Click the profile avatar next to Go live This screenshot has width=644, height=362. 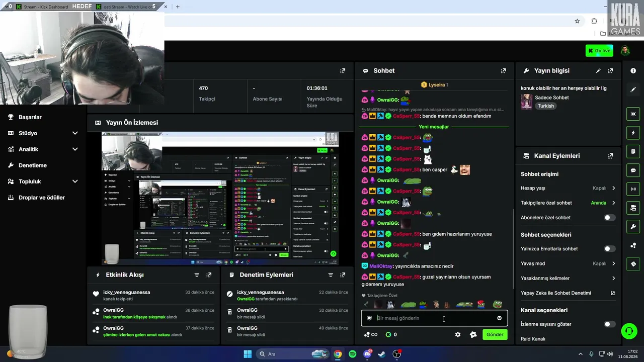[x=625, y=50]
